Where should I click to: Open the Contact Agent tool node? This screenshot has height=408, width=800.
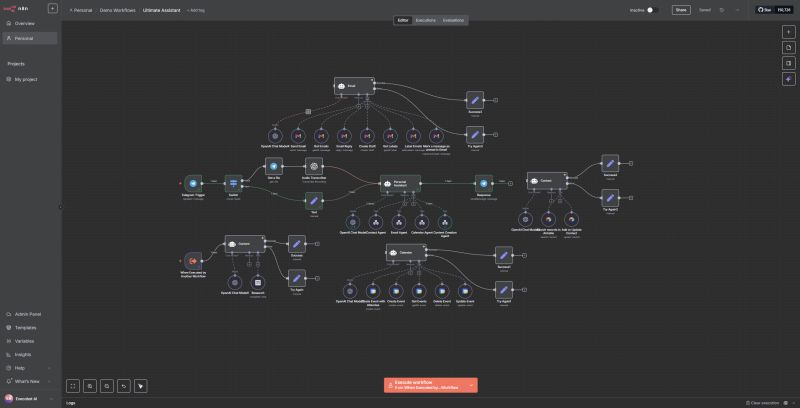click(x=376, y=222)
